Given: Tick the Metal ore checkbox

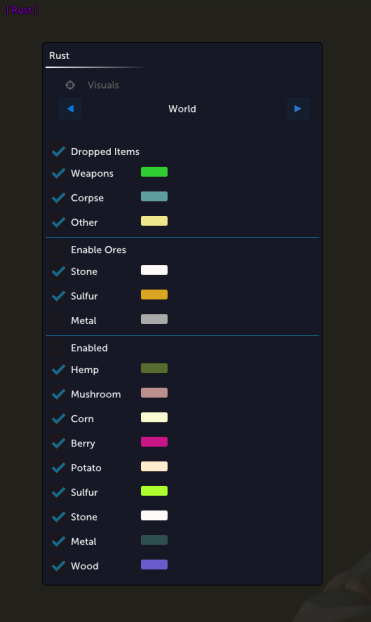Looking at the screenshot, I should [x=58, y=321].
